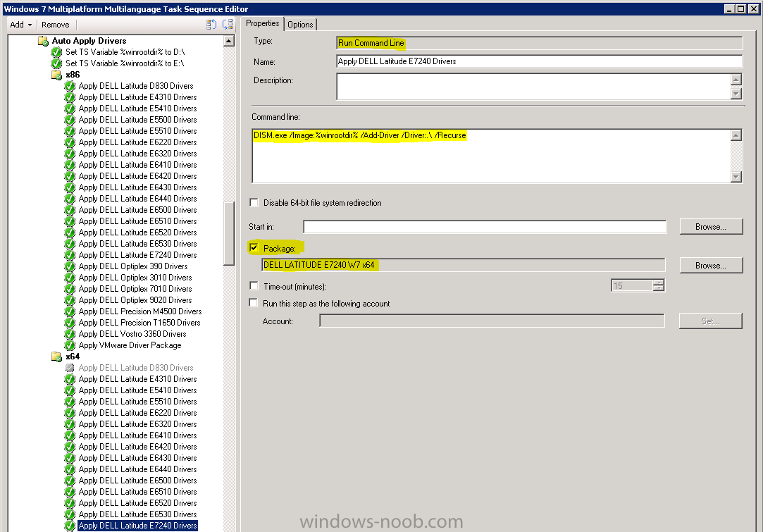
Task: Click the Start in input field
Action: [485, 226]
